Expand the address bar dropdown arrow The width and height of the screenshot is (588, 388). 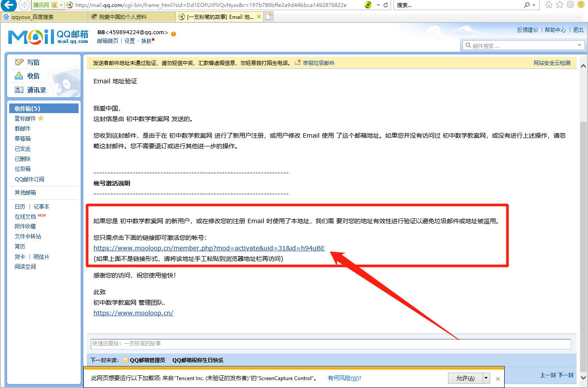click(x=378, y=5)
